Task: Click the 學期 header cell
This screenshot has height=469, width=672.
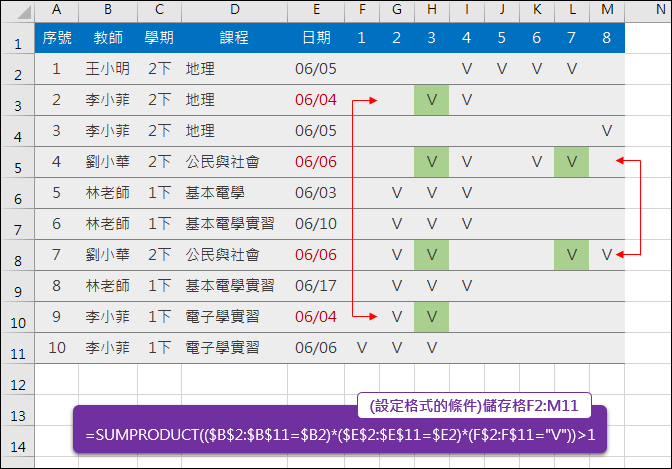Action: 159,38
